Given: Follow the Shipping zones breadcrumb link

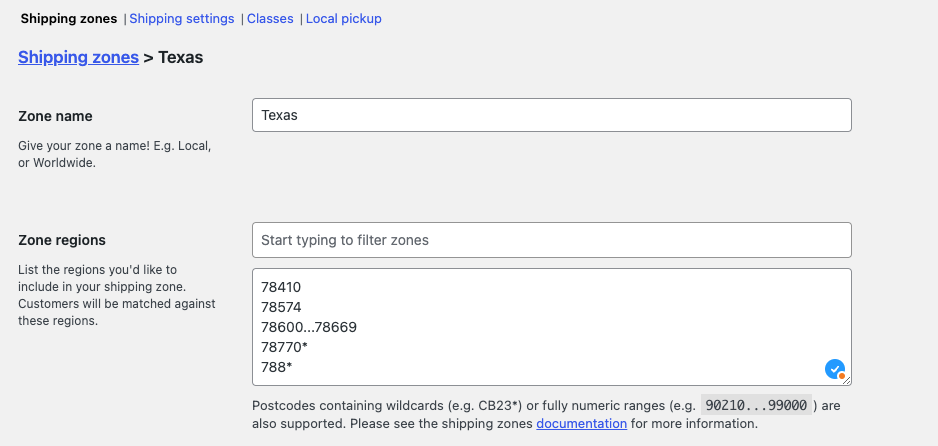Looking at the screenshot, I should coord(78,58).
